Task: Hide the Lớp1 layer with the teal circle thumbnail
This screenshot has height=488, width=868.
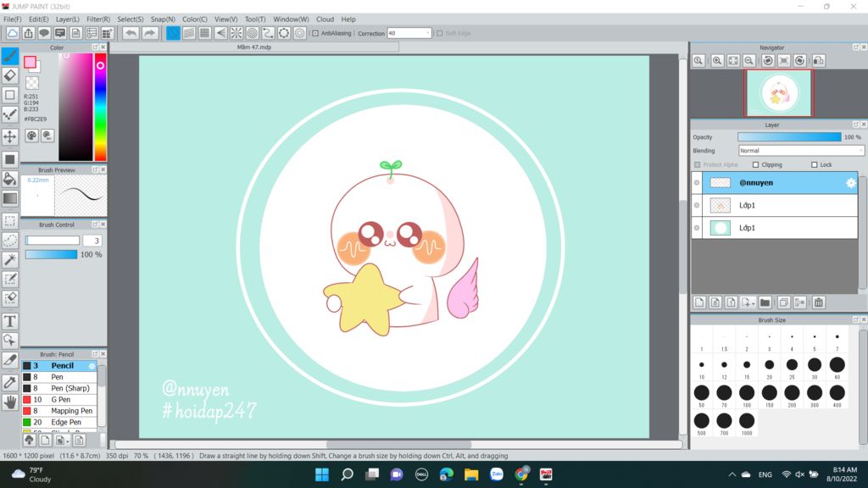Action: pos(697,227)
